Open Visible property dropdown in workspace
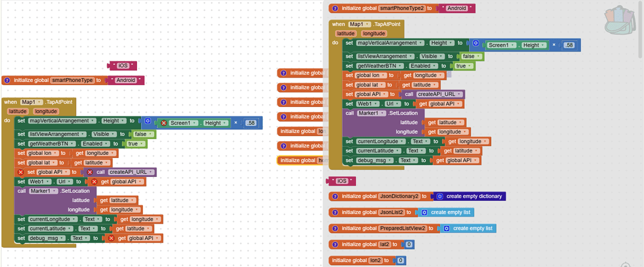This screenshot has height=267, width=644. [x=104, y=134]
